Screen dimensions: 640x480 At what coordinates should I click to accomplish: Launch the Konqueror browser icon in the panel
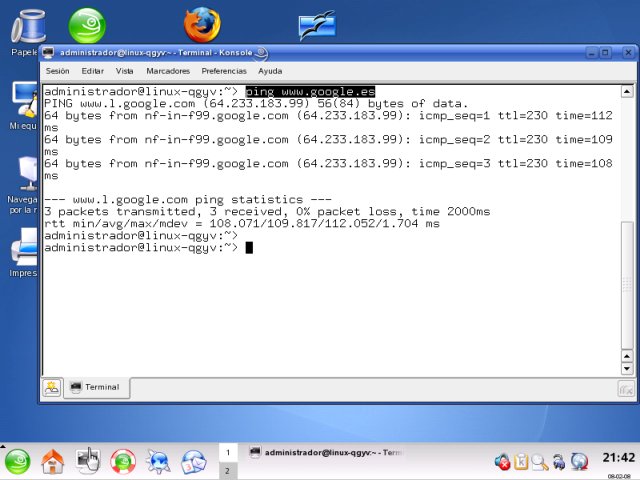pyautogui.click(x=158, y=462)
